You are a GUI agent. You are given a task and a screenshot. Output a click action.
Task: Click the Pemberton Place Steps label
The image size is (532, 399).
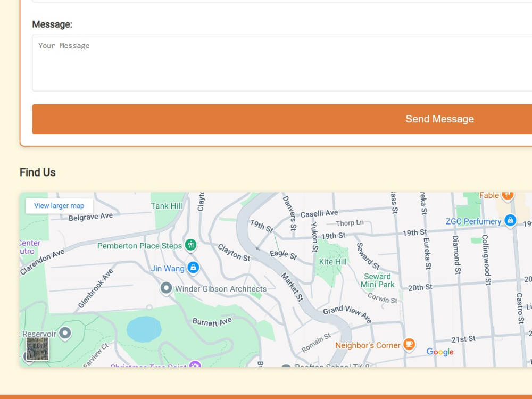tap(139, 246)
